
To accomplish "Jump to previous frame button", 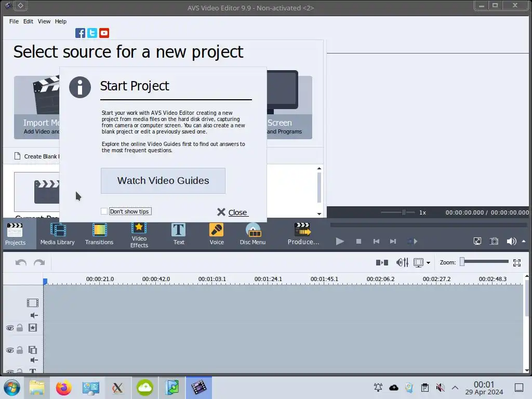I will coord(376,241).
